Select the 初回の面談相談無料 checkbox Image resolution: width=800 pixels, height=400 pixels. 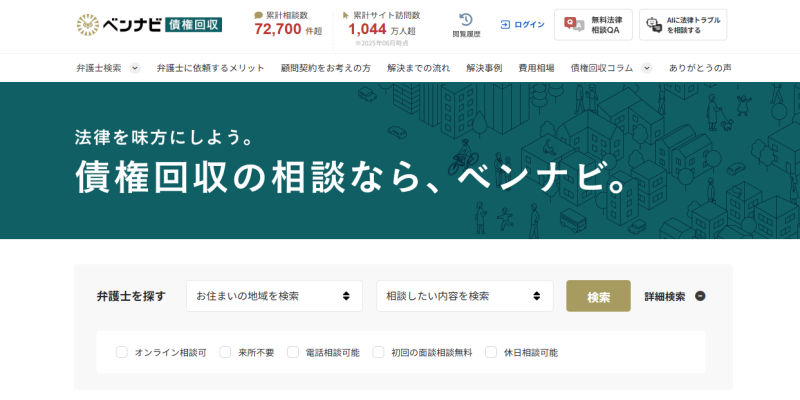coord(378,352)
